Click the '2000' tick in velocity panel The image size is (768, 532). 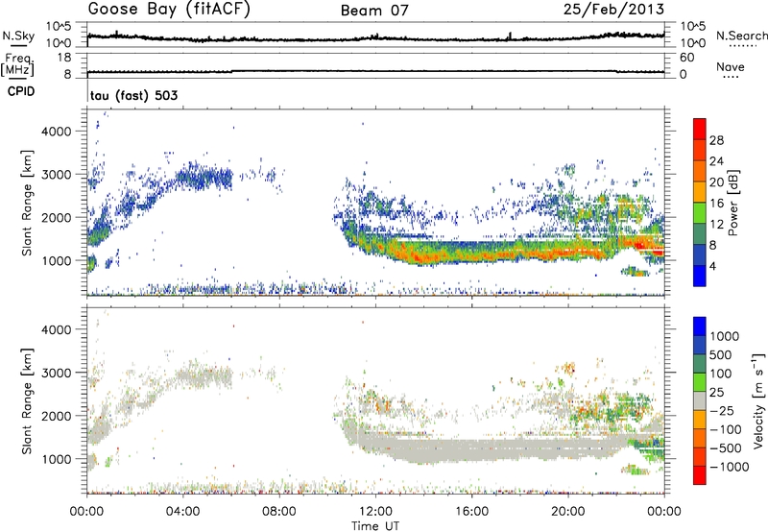pos(56,416)
